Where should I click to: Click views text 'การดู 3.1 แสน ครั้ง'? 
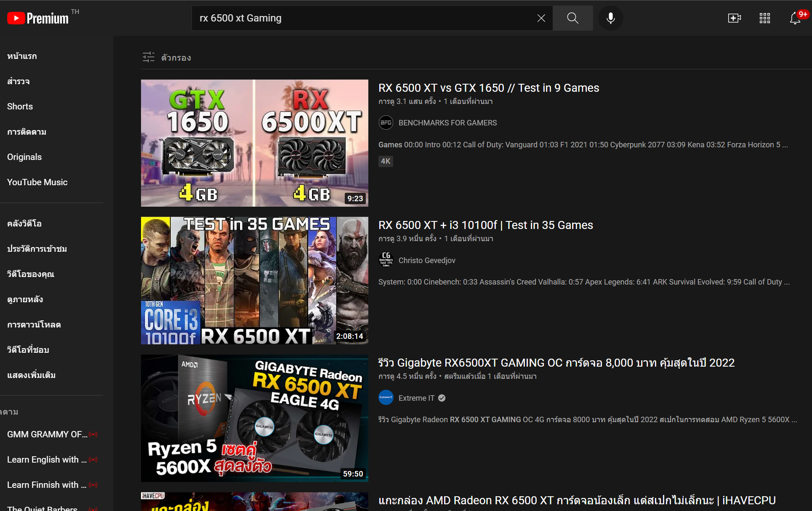tap(407, 101)
